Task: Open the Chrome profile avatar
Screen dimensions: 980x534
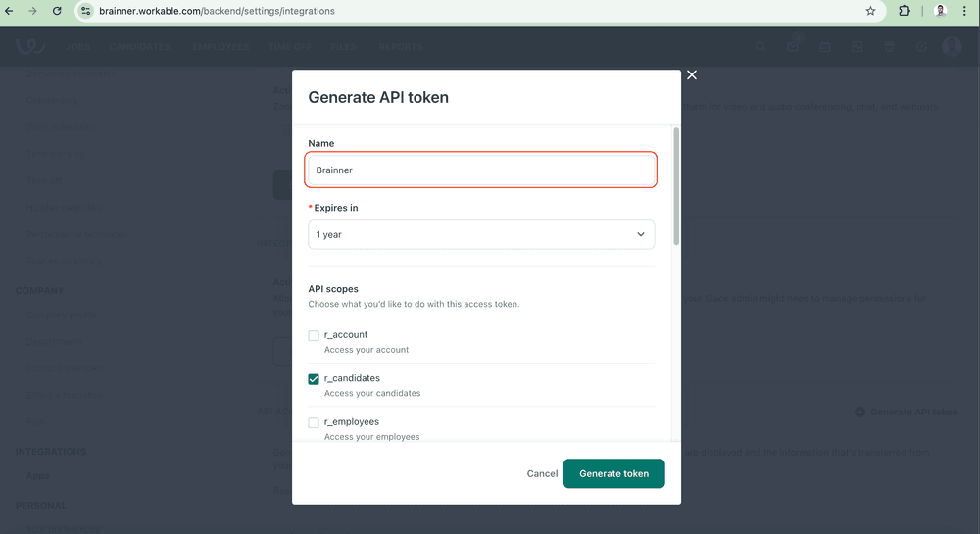Action: click(940, 11)
